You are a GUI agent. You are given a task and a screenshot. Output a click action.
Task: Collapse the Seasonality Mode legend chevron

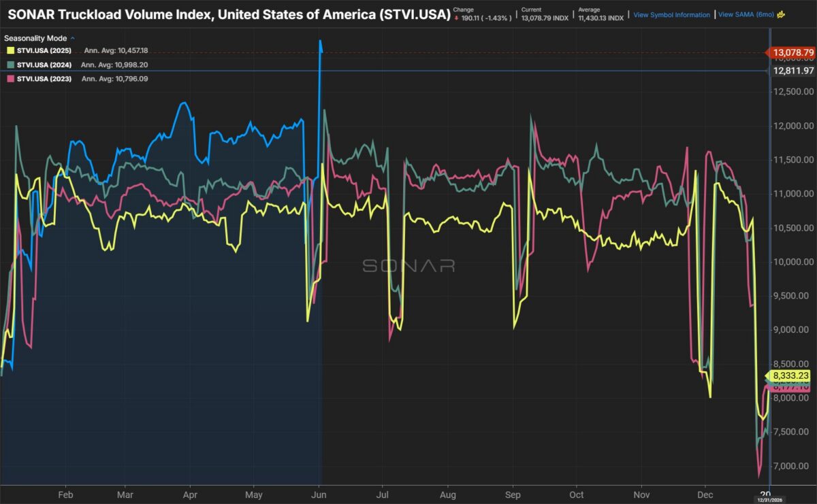[73, 39]
